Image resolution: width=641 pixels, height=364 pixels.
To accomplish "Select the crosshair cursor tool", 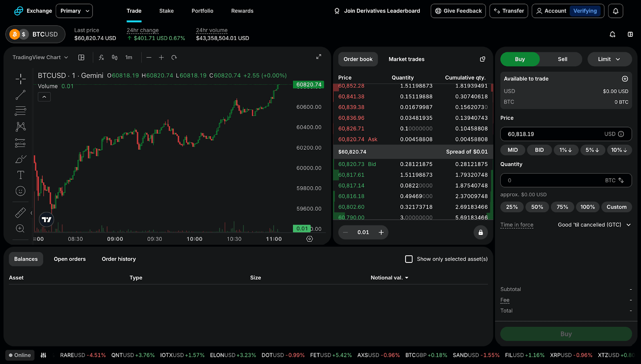I will pyautogui.click(x=20, y=79).
